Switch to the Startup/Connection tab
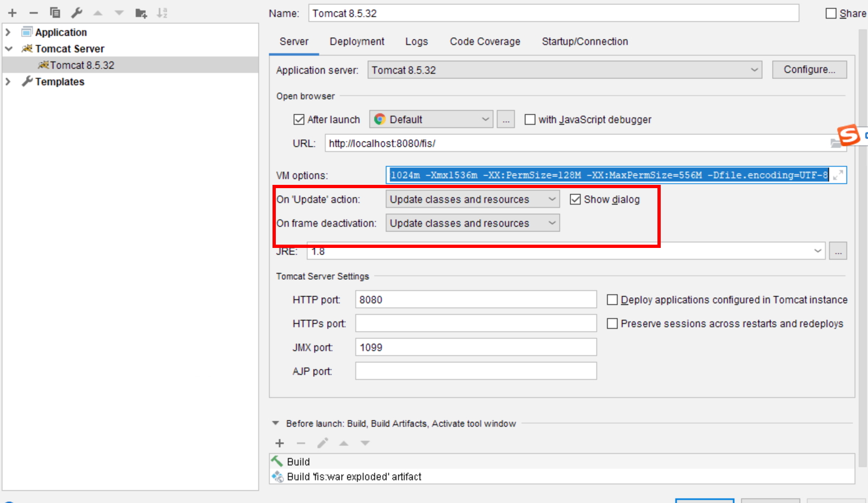 coord(585,42)
